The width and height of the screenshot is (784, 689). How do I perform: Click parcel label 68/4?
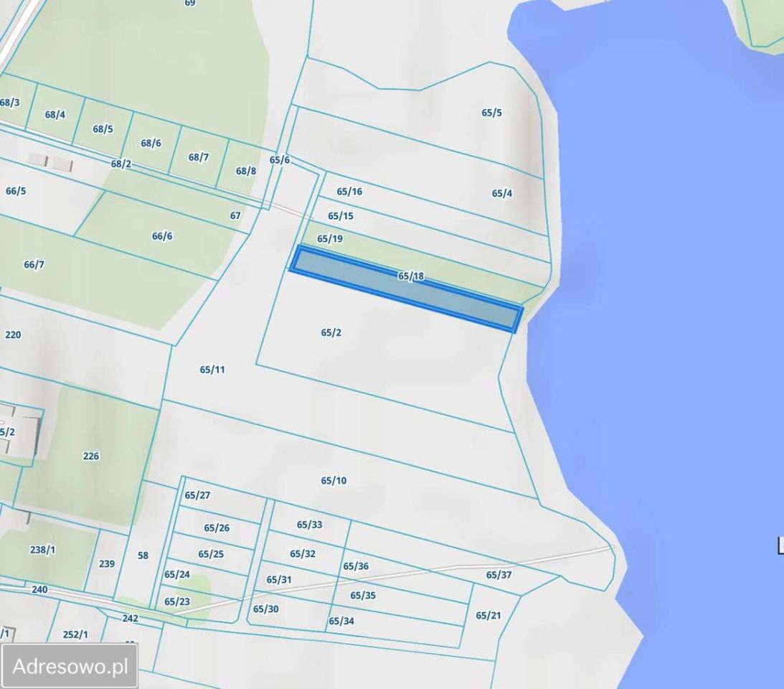(55, 115)
